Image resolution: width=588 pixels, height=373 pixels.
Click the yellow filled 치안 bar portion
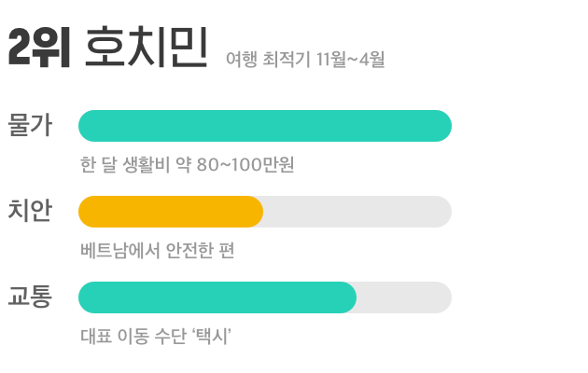point(170,212)
